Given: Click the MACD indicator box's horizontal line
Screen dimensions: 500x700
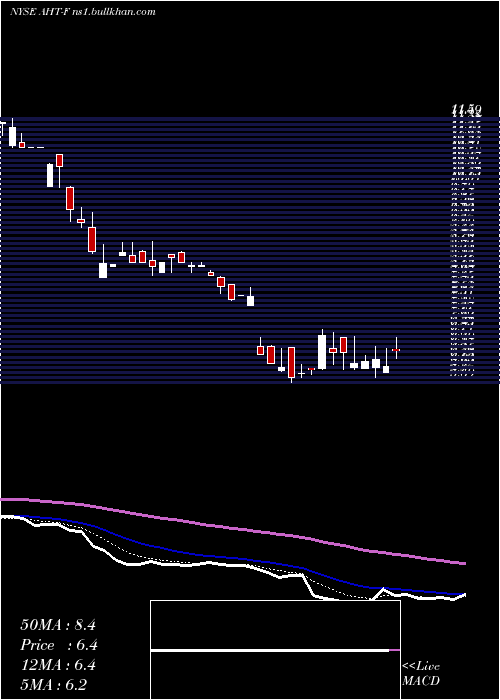Looking at the screenshot, I should point(275,650).
